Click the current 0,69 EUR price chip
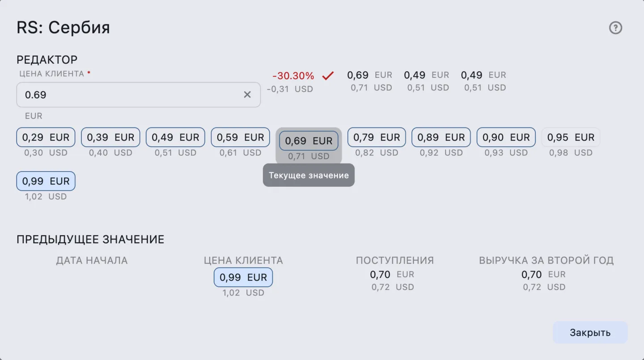This screenshot has width=644, height=360. pyautogui.click(x=309, y=141)
